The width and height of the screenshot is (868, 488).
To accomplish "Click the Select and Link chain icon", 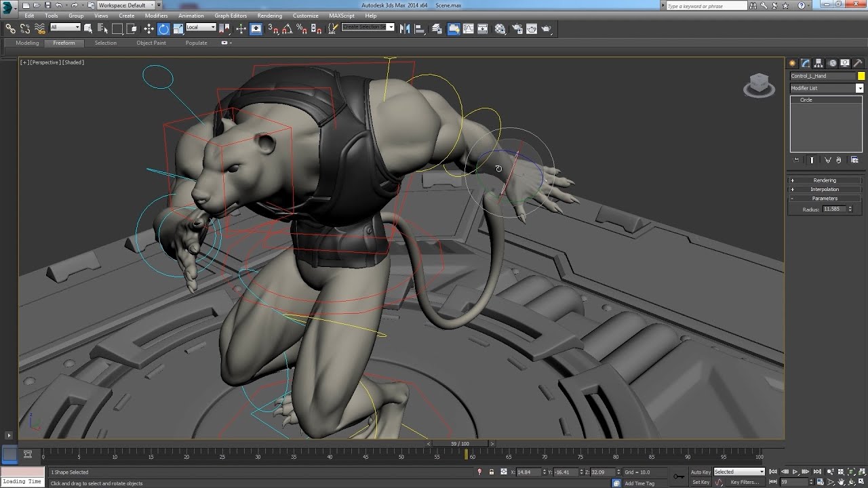I will click(x=10, y=28).
